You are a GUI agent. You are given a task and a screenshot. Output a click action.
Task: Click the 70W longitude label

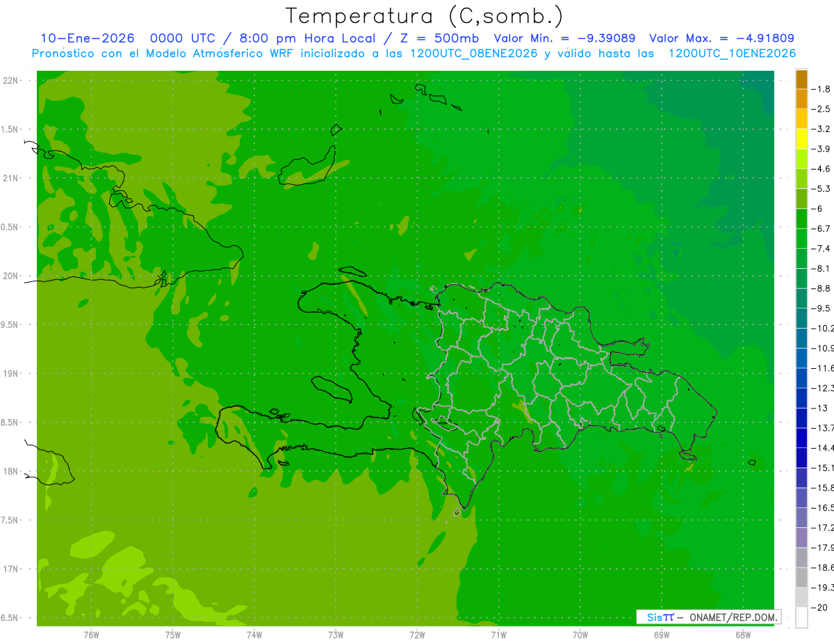click(580, 635)
